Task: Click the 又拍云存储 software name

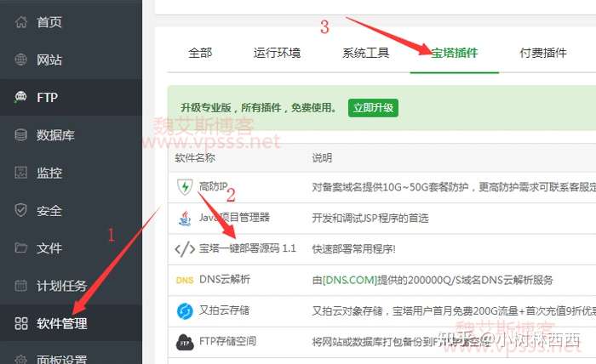Action: 224,310
